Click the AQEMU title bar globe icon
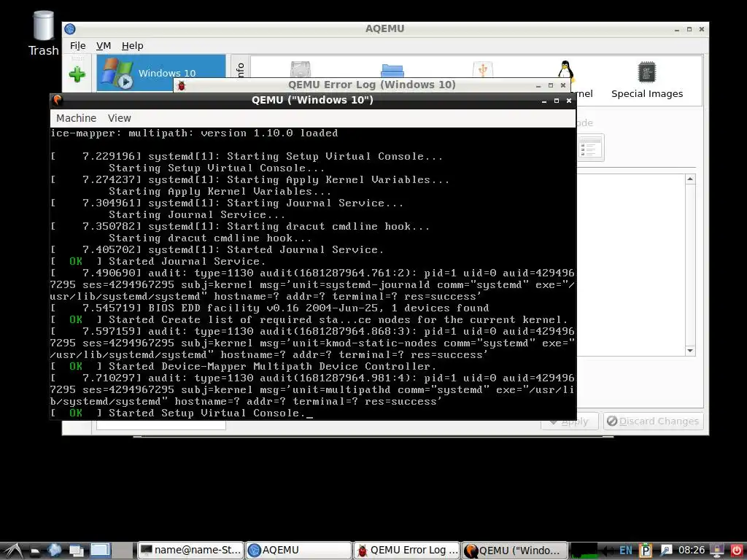747x560 pixels. pyautogui.click(x=70, y=29)
